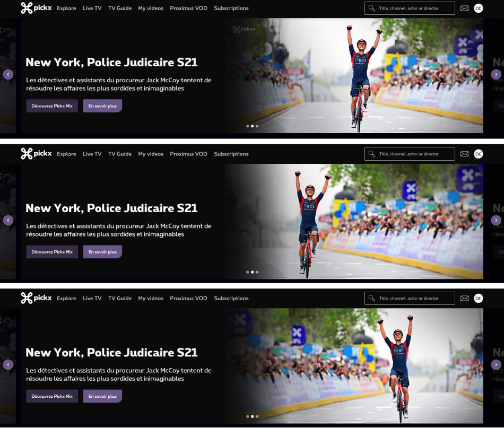The image size is (504, 428).
Task: Click the search magnifier icon in middle header
Action: click(x=372, y=154)
